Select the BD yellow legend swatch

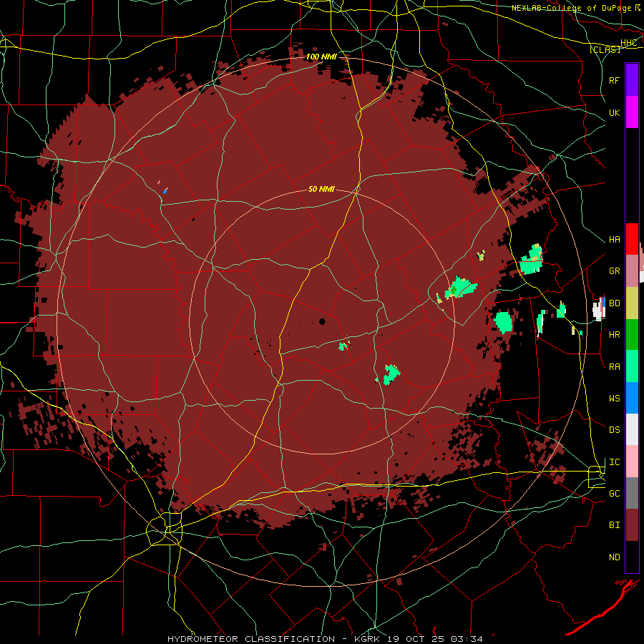pyautogui.click(x=632, y=303)
